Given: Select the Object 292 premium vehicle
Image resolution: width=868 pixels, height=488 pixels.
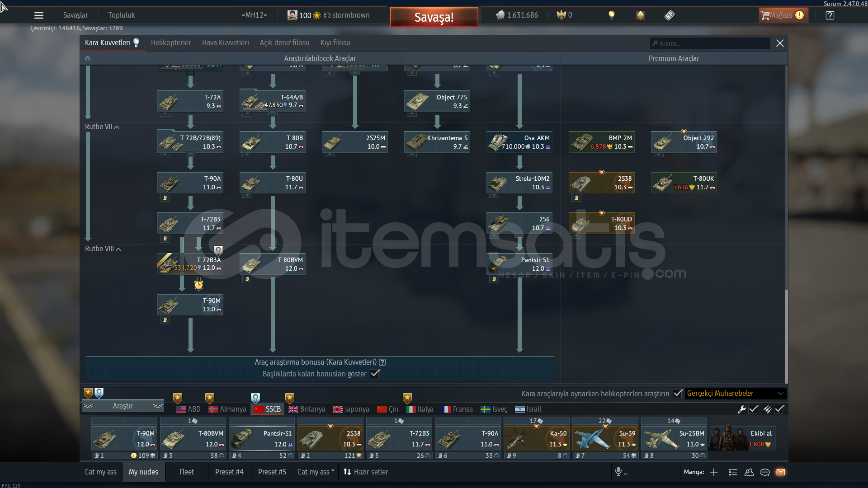Looking at the screenshot, I should (684, 142).
